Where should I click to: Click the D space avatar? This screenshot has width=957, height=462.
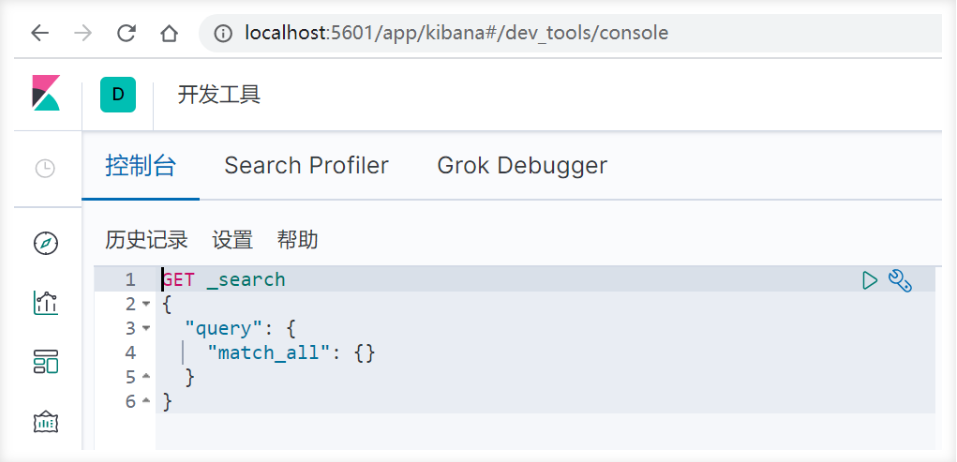point(118,94)
